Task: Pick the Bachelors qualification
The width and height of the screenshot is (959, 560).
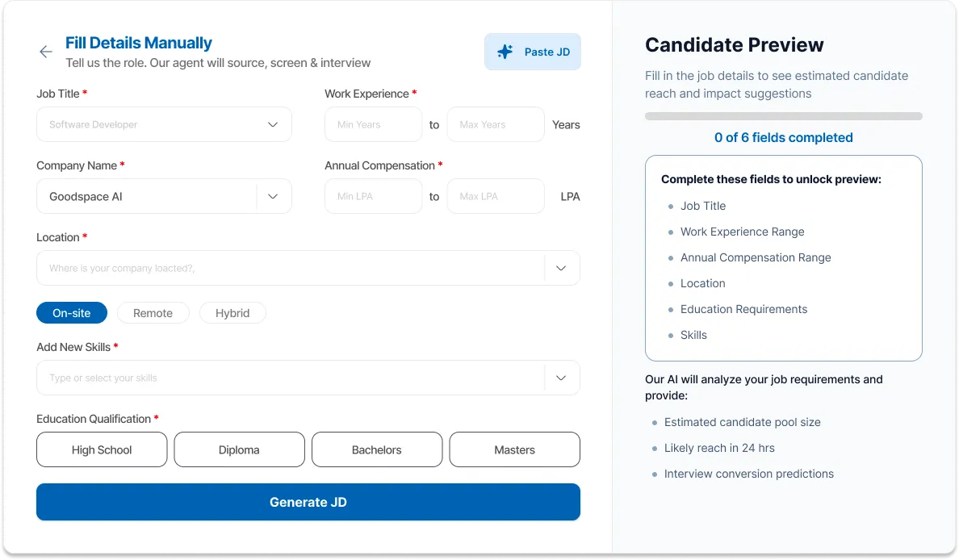Action: 377,450
